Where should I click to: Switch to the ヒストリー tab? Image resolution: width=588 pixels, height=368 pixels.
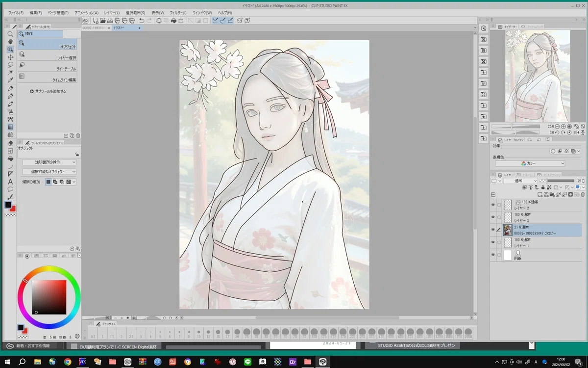click(x=524, y=175)
